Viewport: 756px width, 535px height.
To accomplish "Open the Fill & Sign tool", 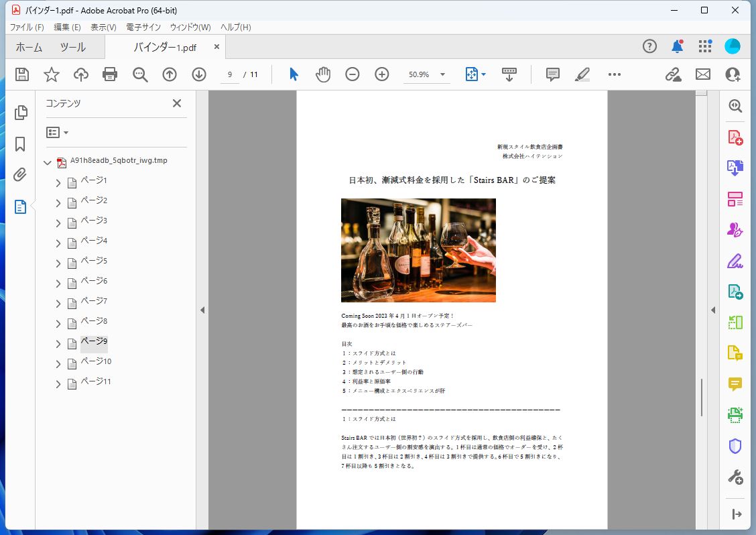I will coord(735,261).
